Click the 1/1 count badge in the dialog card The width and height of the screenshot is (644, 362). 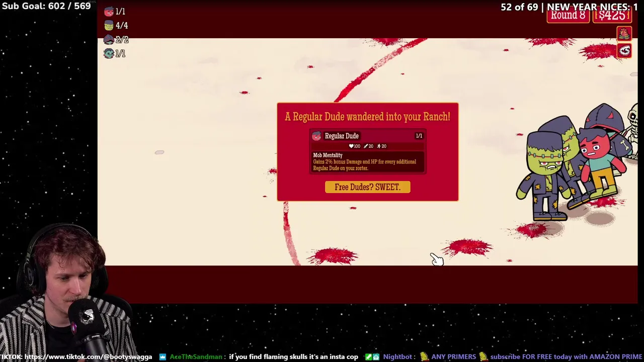click(x=419, y=136)
